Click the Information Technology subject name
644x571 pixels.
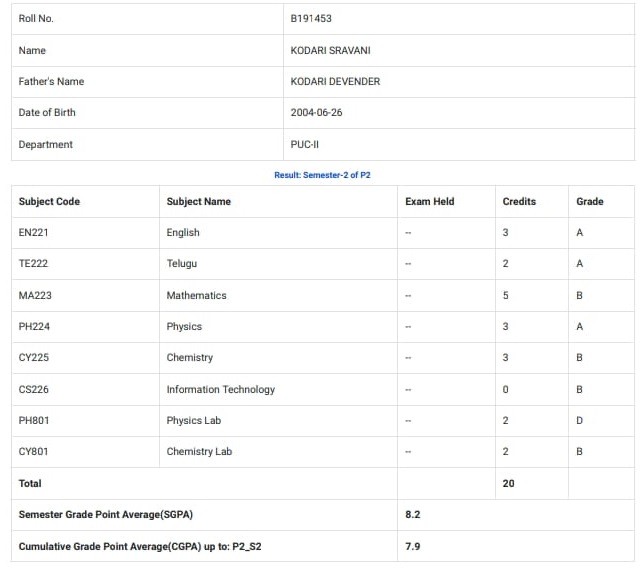tap(221, 390)
